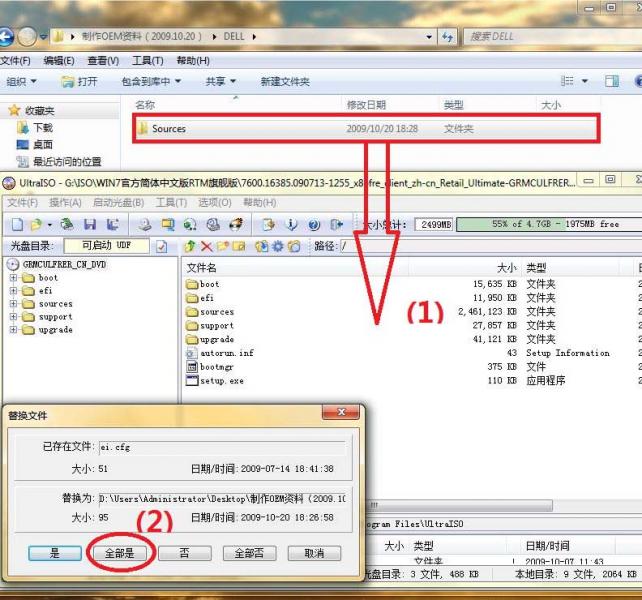Open Explorer 工具(T) menu
The image size is (642, 600).
click(x=148, y=61)
